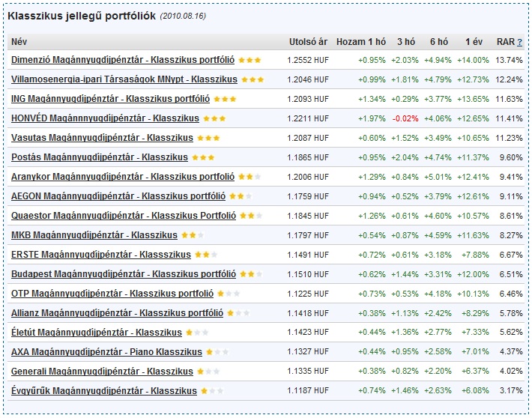The width and height of the screenshot is (532, 418).
Task: Click the Utolsó ár column header
Action: click(x=308, y=42)
